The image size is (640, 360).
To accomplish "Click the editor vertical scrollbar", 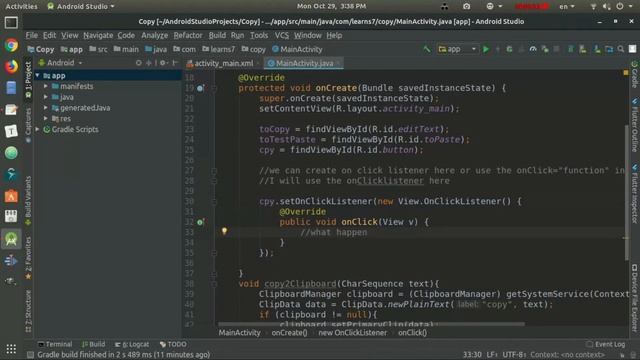I will click(627, 192).
